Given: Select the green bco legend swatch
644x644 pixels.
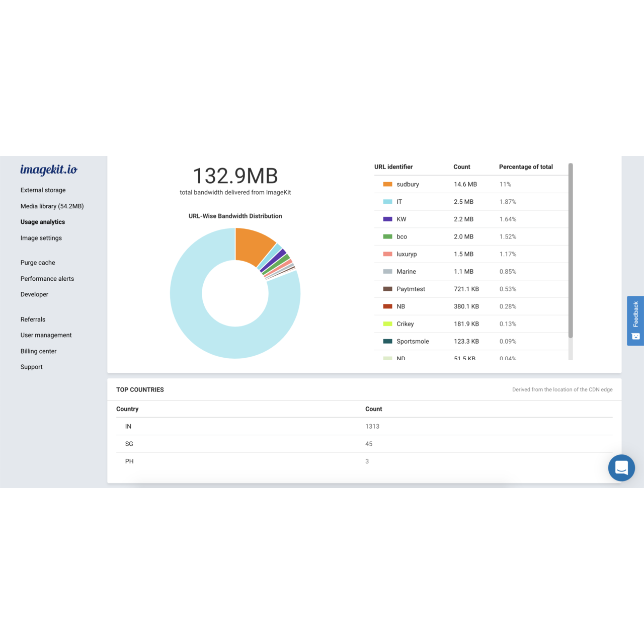Looking at the screenshot, I should coord(387,236).
